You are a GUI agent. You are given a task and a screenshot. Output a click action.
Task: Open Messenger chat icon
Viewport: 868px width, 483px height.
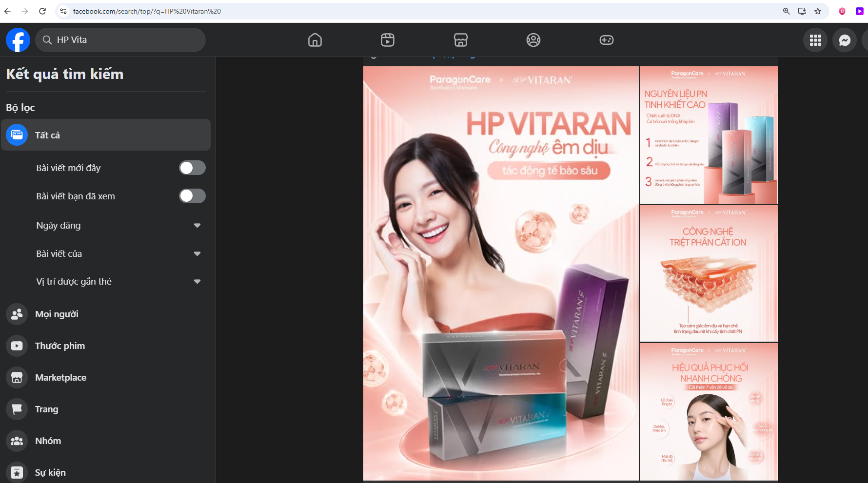coord(845,40)
